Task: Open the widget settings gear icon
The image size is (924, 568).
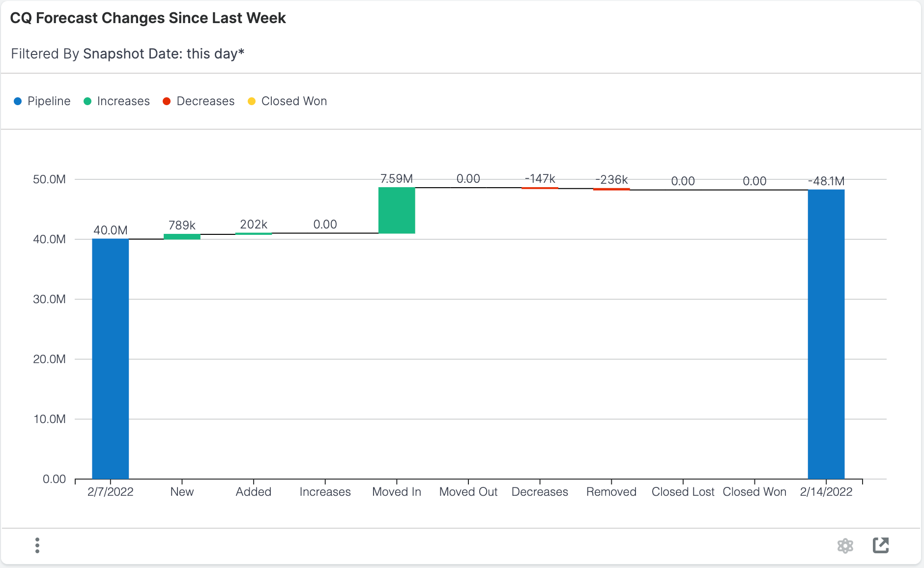Action: tap(846, 545)
